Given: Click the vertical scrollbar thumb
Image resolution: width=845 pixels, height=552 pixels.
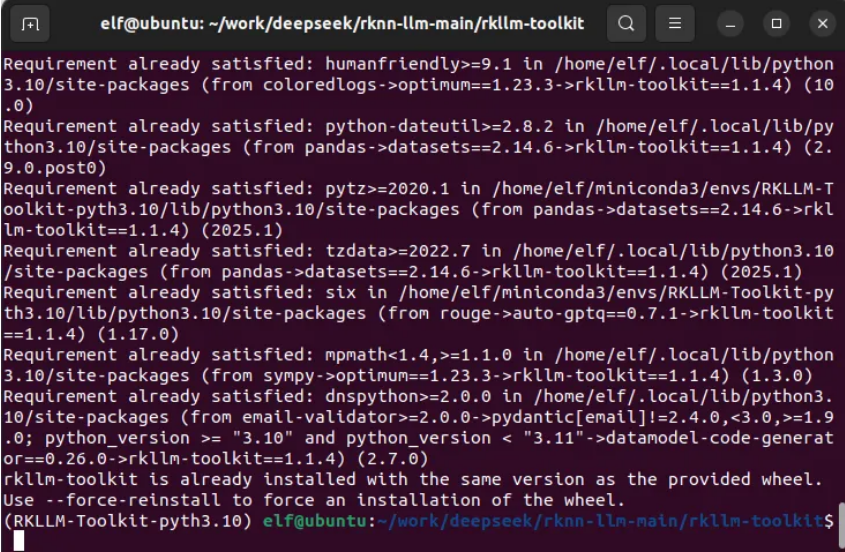Looking at the screenshot, I should pyautogui.click(x=840, y=525).
